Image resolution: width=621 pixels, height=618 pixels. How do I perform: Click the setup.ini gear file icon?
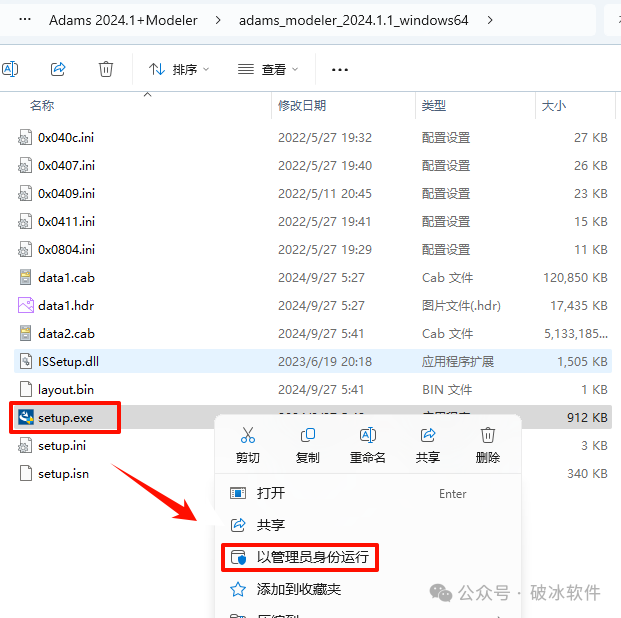pyautogui.click(x=25, y=445)
